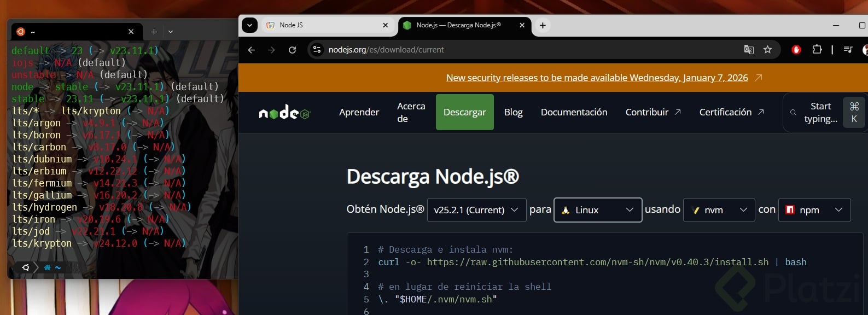Open the v25.2.1 (Current) version dropdown
Screen dimensions: 868x315
(476, 210)
